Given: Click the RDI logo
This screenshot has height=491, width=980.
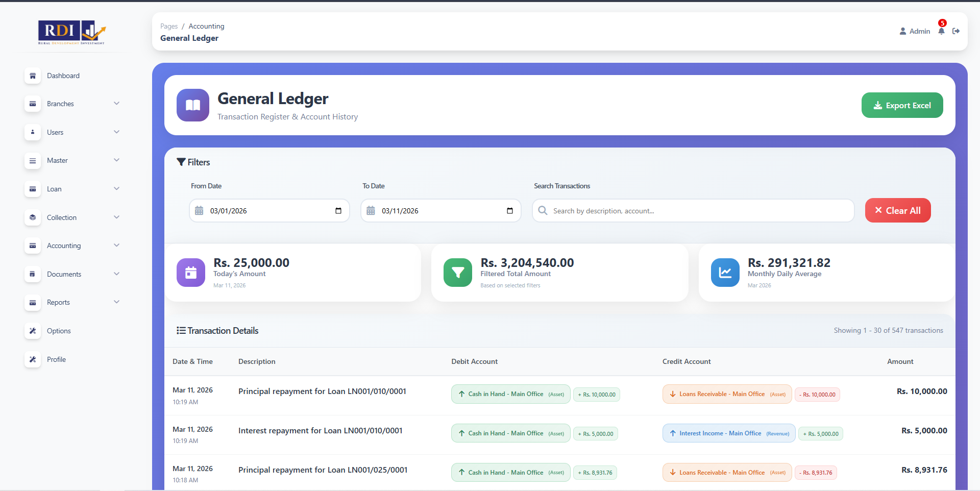Looking at the screenshot, I should tap(71, 32).
